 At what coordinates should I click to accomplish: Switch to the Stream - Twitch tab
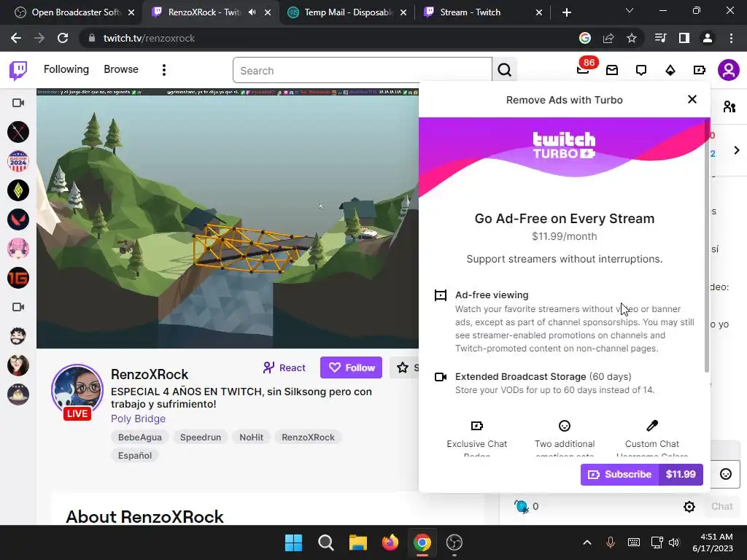tap(483, 12)
